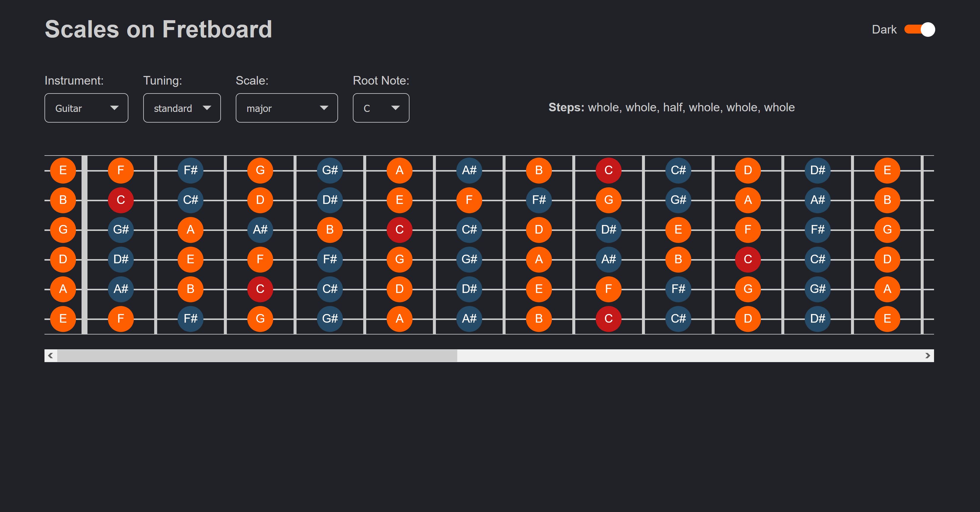Toggle the Dark mode switch

click(x=920, y=30)
